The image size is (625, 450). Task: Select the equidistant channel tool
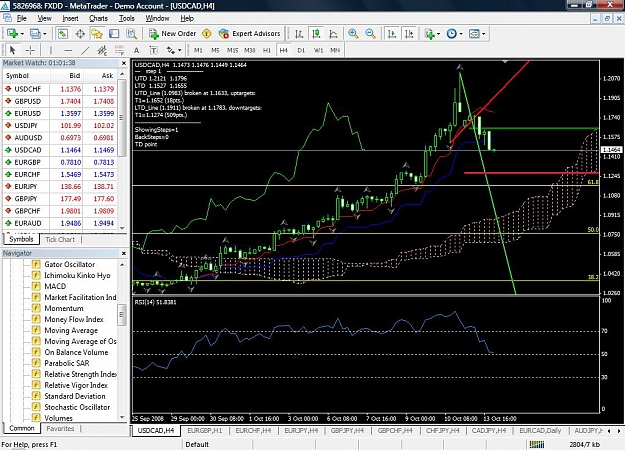pyautogui.click(x=102, y=50)
